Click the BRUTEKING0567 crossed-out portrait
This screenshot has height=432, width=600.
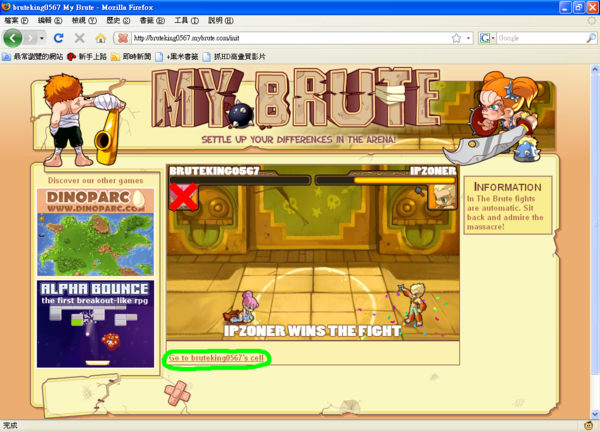(184, 197)
